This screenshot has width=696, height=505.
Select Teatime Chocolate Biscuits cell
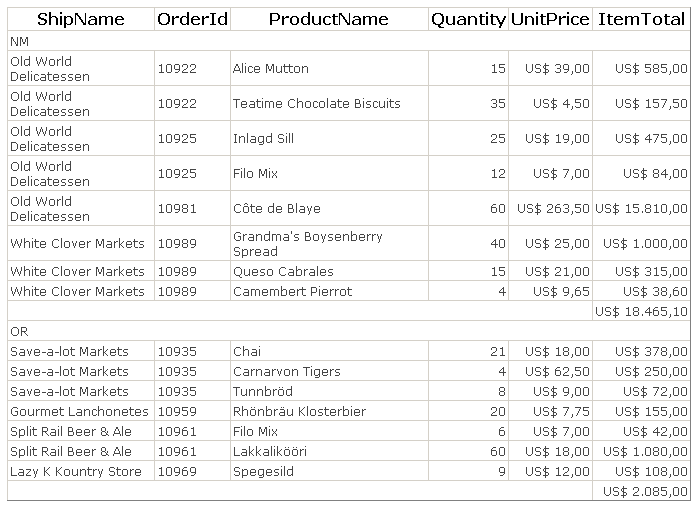pos(329,103)
